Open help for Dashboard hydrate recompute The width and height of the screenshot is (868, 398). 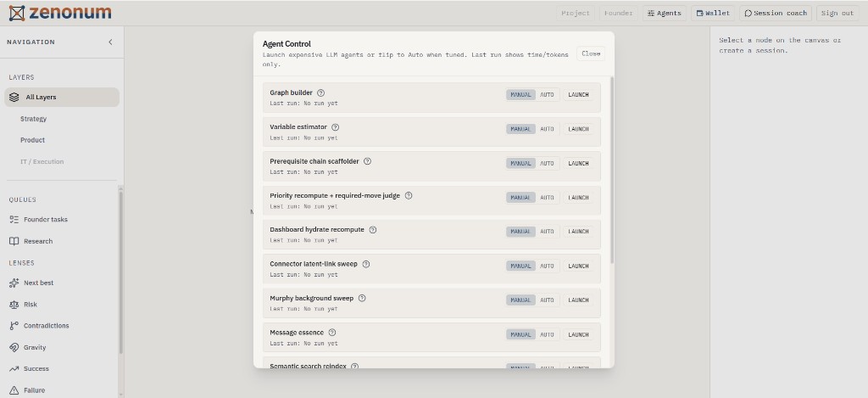(x=373, y=229)
